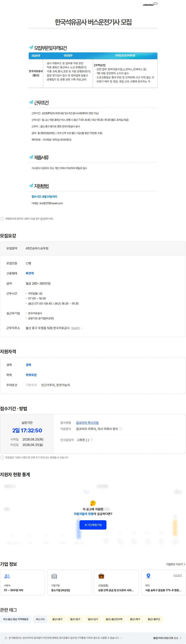Click grey circle icon in footer notice
This screenshot has width=186, height=644.
click(x=6, y=638)
